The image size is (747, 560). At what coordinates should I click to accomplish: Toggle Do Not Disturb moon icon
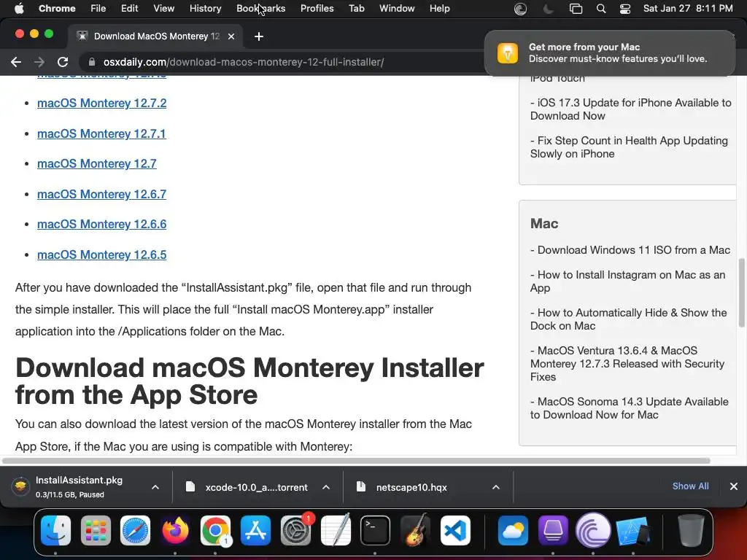(549, 9)
